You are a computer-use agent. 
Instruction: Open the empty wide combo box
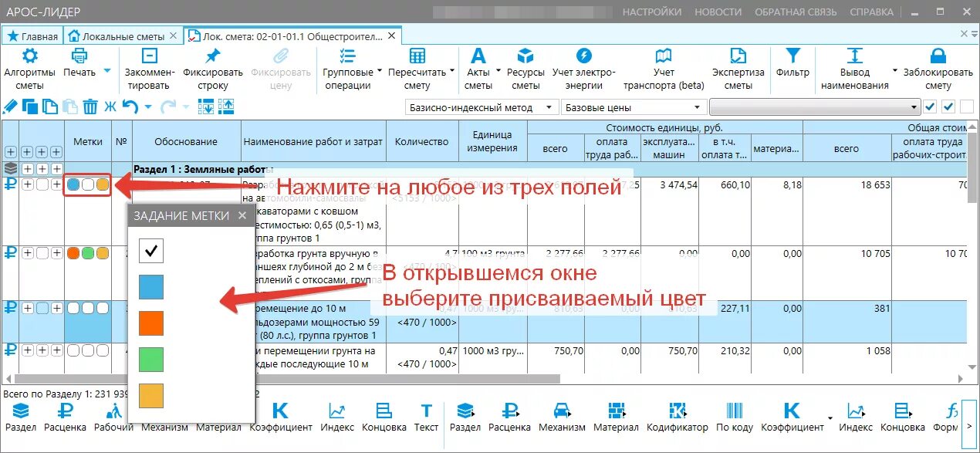tap(815, 107)
